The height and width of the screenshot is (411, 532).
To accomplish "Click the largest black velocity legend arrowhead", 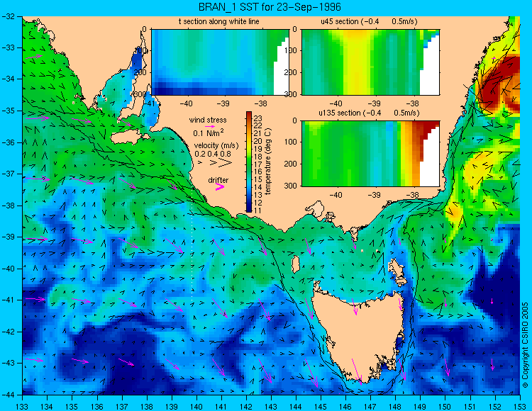I will pos(226,163).
